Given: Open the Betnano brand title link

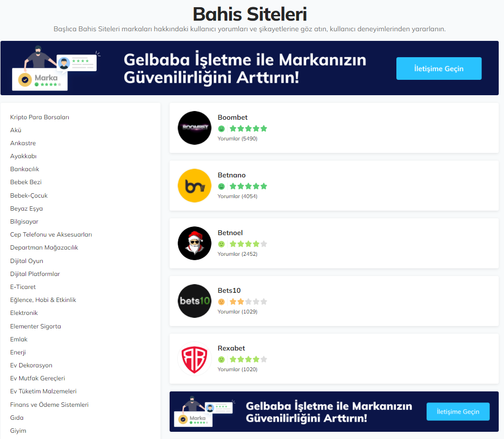Looking at the screenshot, I should 232,175.
